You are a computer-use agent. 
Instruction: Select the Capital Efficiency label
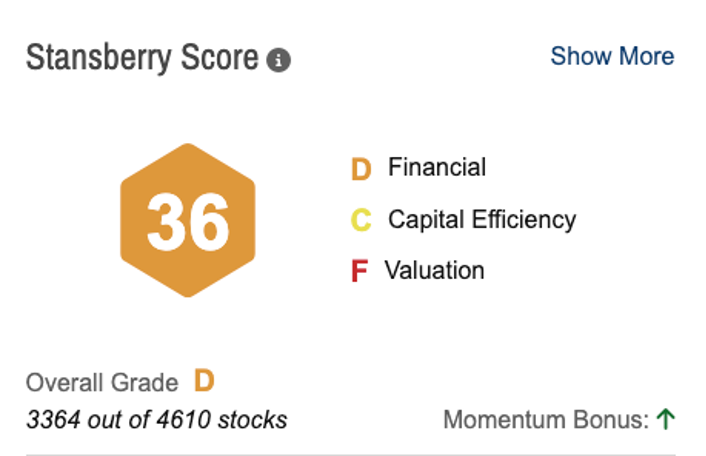click(x=482, y=219)
